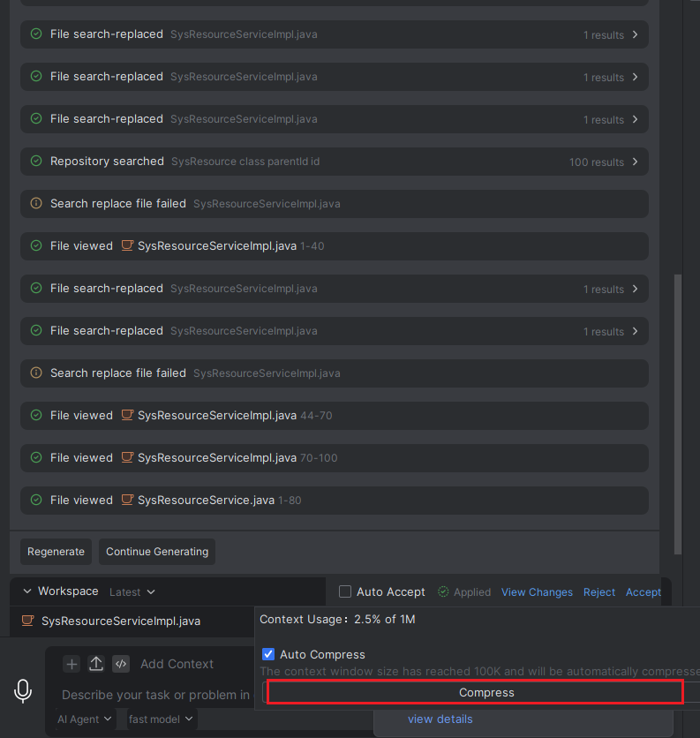The height and width of the screenshot is (738, 700).
Task: Open the Latest version dropdown
Action: 132,592
